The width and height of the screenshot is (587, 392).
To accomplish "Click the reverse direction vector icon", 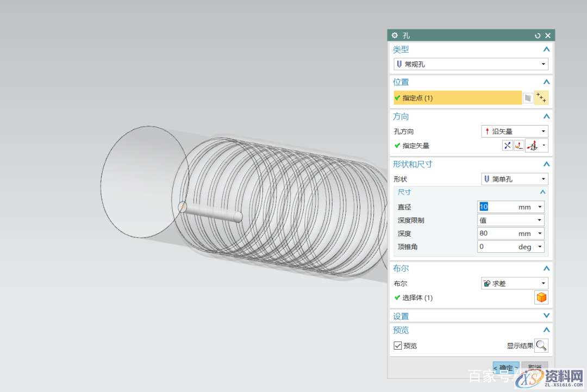I will [507, 145].
